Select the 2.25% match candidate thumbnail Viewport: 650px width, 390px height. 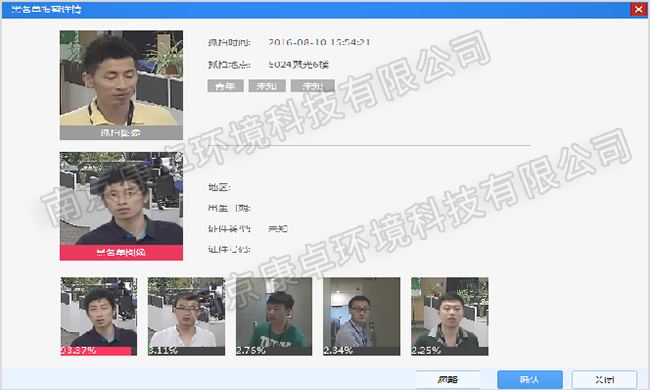tap(450, 316)
